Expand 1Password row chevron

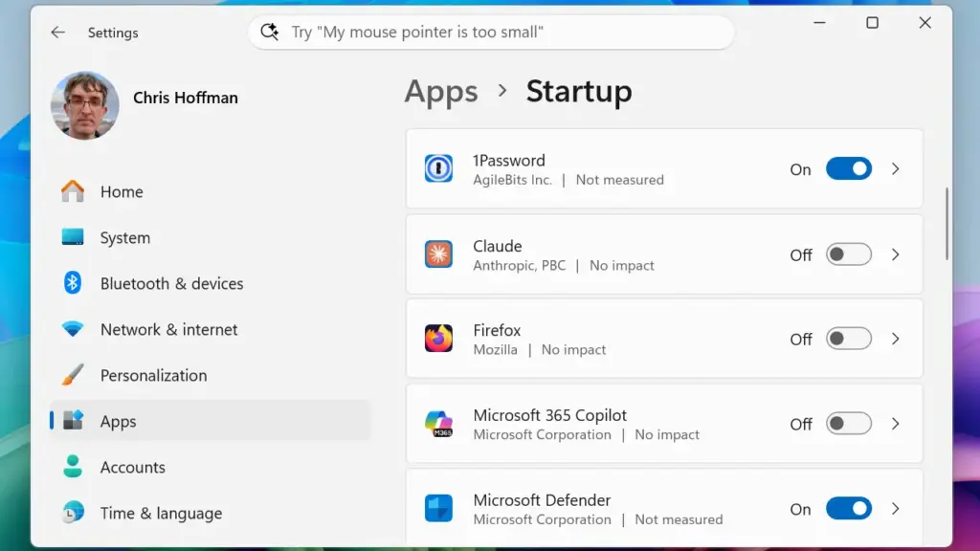tap(896, 168)
